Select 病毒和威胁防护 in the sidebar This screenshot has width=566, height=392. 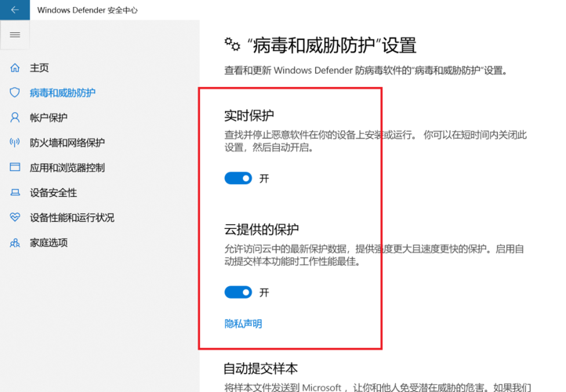click(63, 93)
